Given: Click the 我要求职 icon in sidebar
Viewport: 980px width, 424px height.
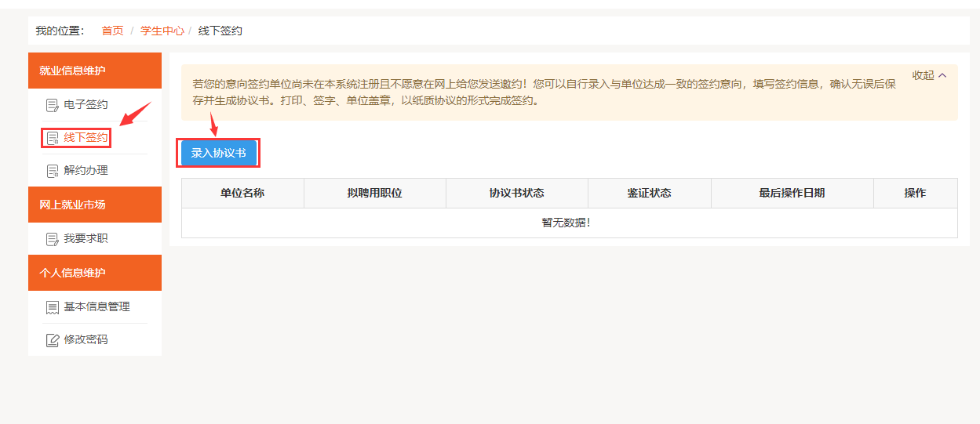Looking at the screenshot, I should (53, 239).
